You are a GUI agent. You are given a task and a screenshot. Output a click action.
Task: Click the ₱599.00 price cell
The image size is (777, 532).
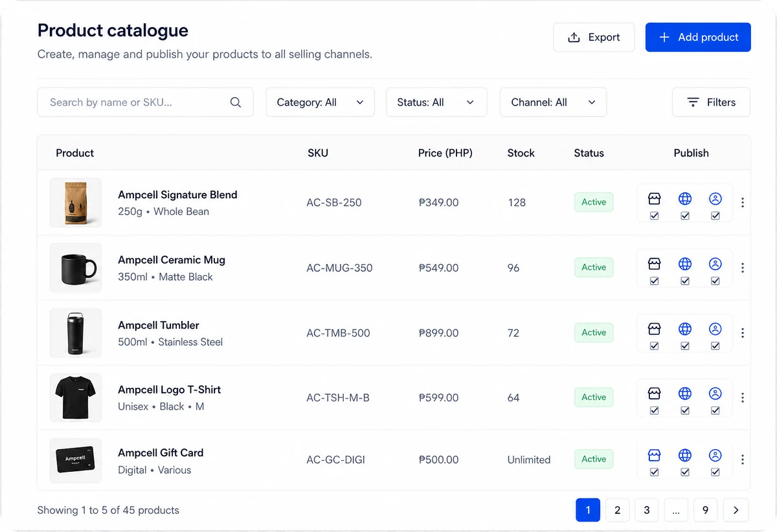pyautogui.click(x=439, y=397)
